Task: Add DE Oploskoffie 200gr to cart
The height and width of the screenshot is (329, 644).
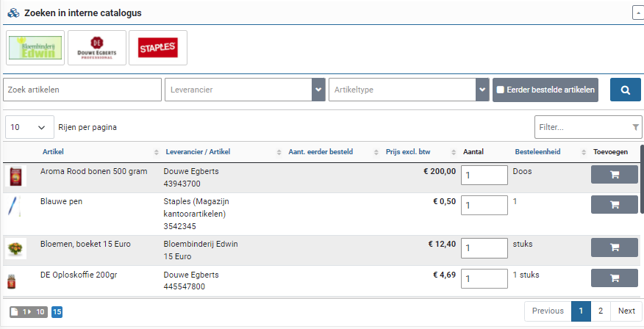Action: click(614, 278)
